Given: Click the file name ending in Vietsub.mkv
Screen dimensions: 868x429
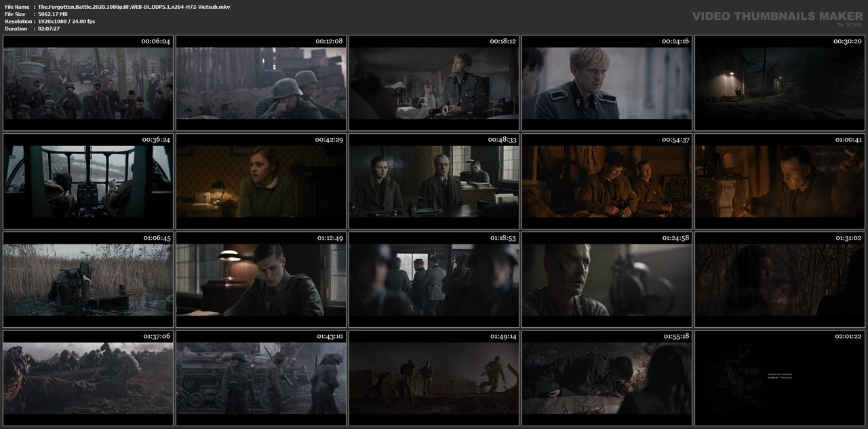Looking at the screenshot, I should (134, 7).
